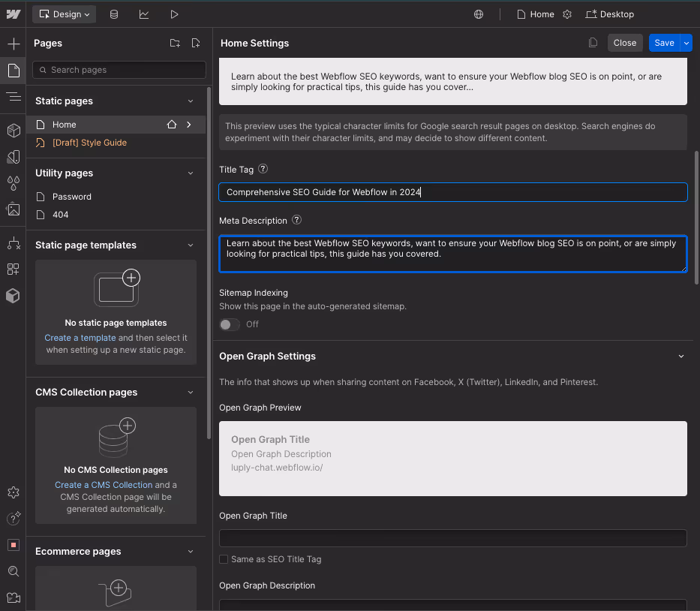
Task: Click the Close button
Action: click(x=624, y=43)
